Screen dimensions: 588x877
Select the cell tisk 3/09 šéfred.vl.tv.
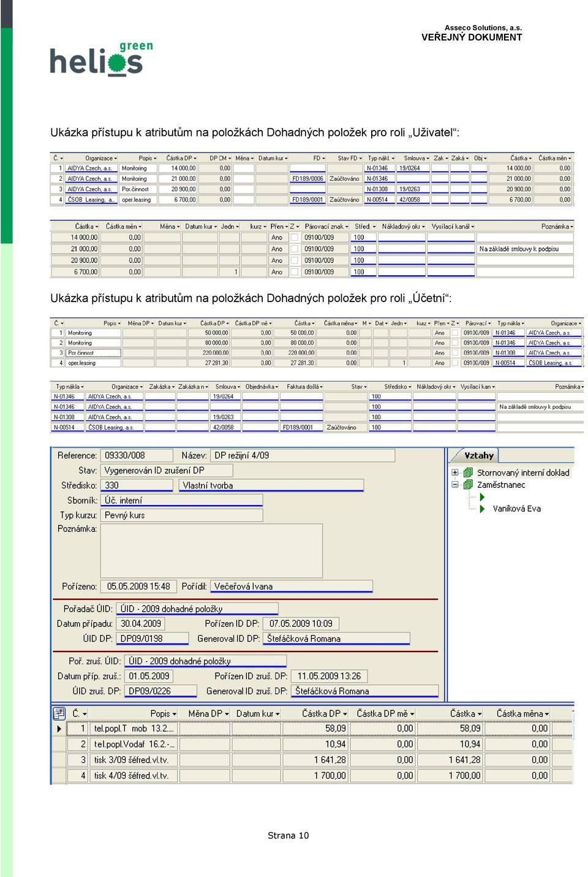tap(134, 760)
